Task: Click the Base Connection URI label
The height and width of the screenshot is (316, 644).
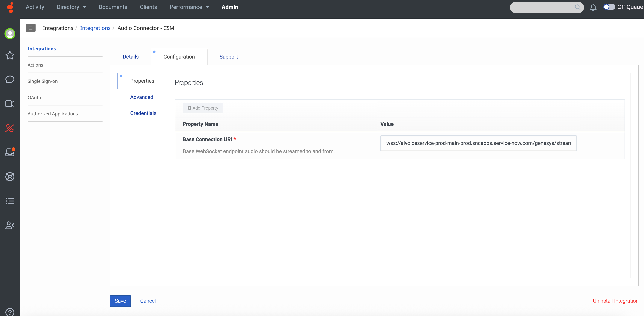Action: pyautogui.click(x=207, y=139)
